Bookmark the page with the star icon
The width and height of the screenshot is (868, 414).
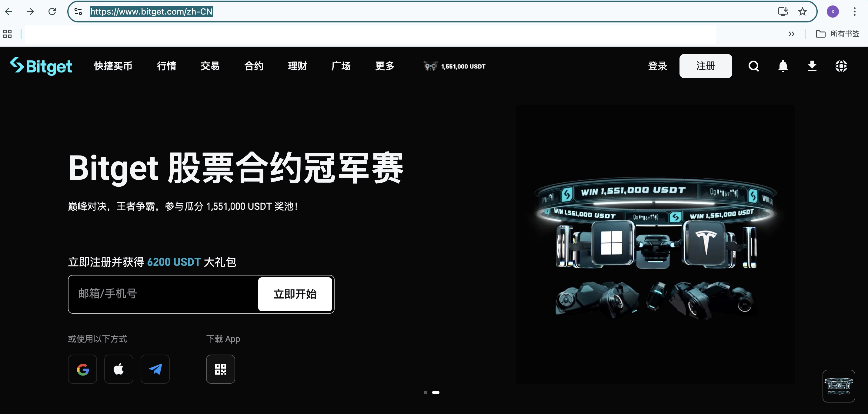(802, 12)
